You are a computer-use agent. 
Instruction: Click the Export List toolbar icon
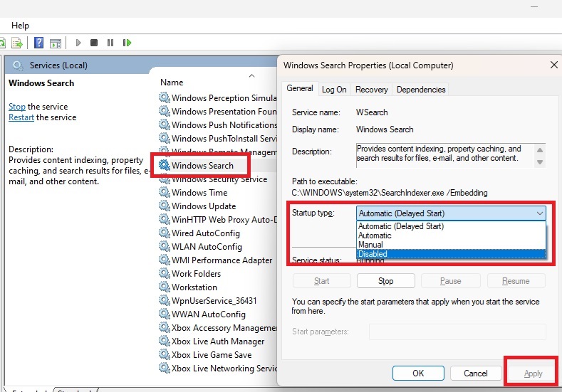17,43
